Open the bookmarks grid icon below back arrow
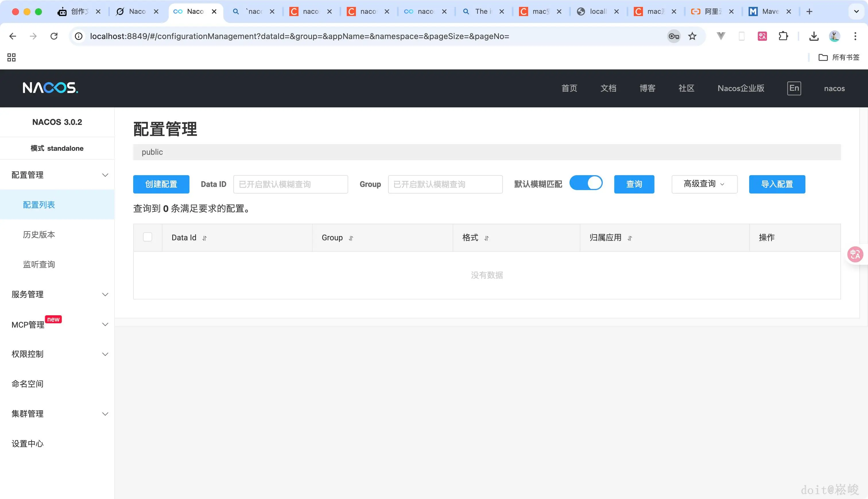 tap(11, 57)
